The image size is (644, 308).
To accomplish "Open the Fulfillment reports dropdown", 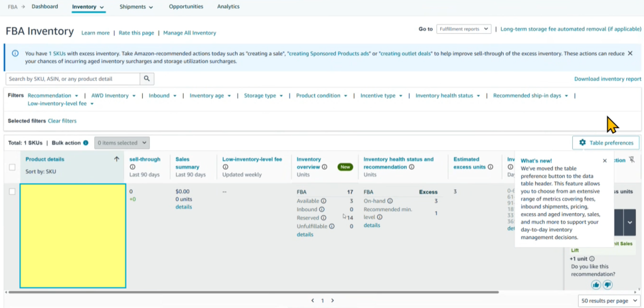I will coord(464,29).
